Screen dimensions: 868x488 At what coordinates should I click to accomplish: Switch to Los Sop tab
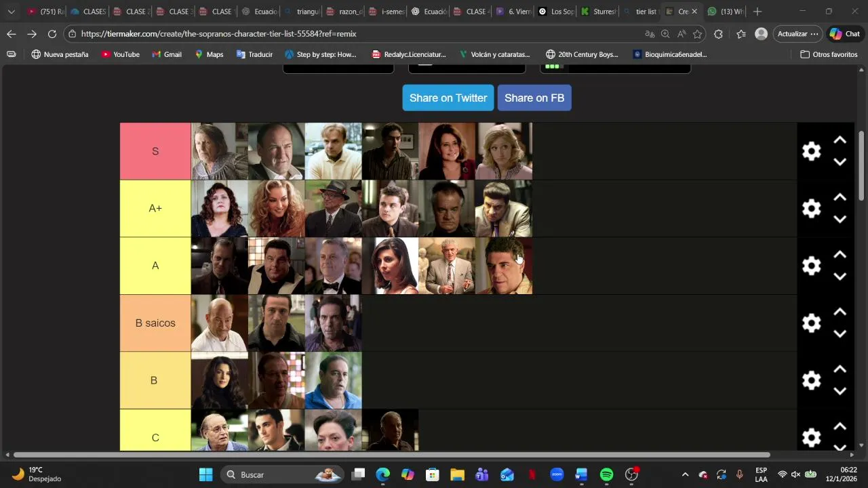[556, 12]
